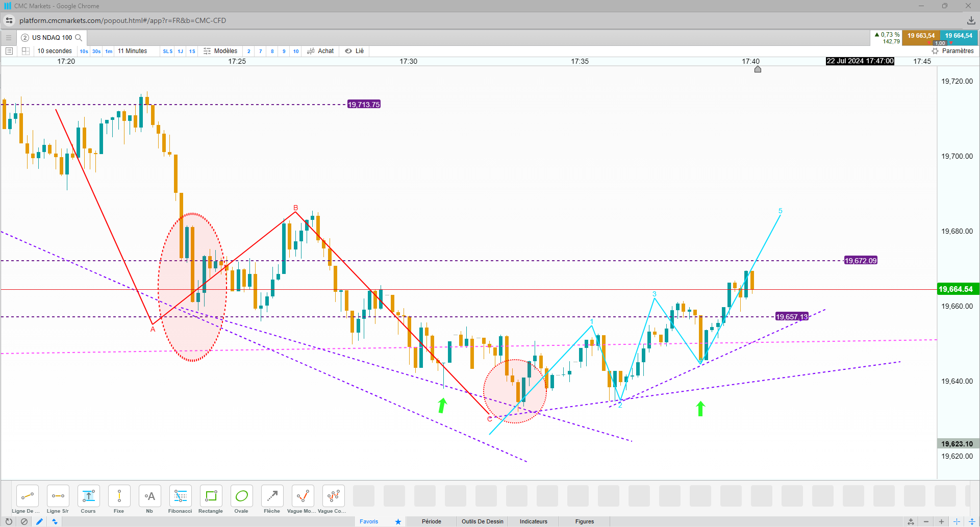Image resolution: width=980 pixels, height=527 pixels.
Task: Switch to the Outils De Dessin tab
Action: pos(483,521)
